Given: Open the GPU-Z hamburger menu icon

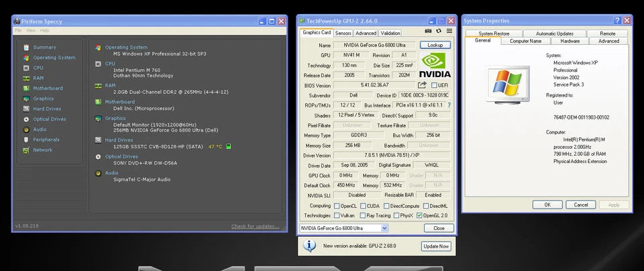Looking at the screenshot, I should tap(449, 32).
